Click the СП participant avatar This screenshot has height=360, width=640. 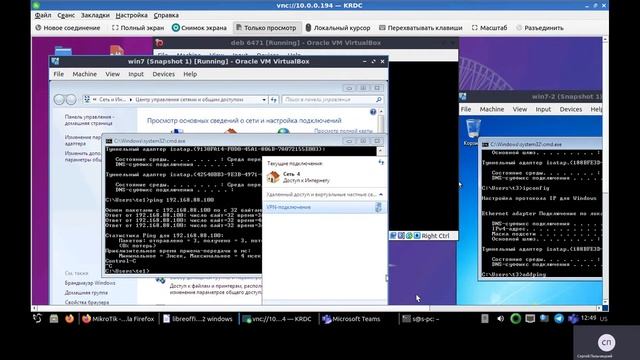[x=607, y=342]
